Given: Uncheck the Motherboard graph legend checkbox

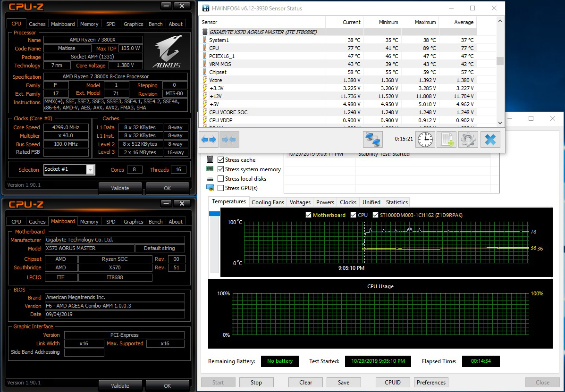Looking at the screenshot, I should click(309, 215).
